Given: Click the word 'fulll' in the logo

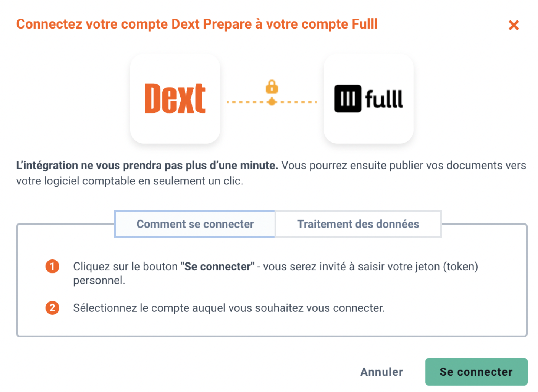Looking at the screenshot, I should click(384, 99).
